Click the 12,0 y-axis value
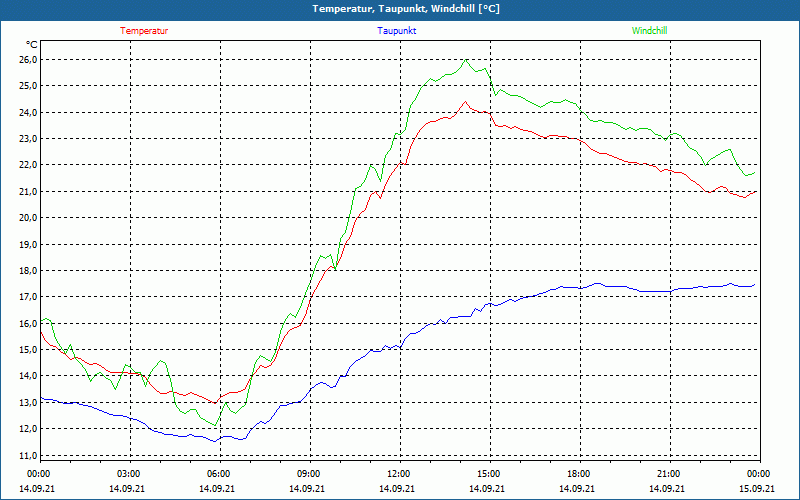Viewport: 800px width, 500px height. click(29, 429)
